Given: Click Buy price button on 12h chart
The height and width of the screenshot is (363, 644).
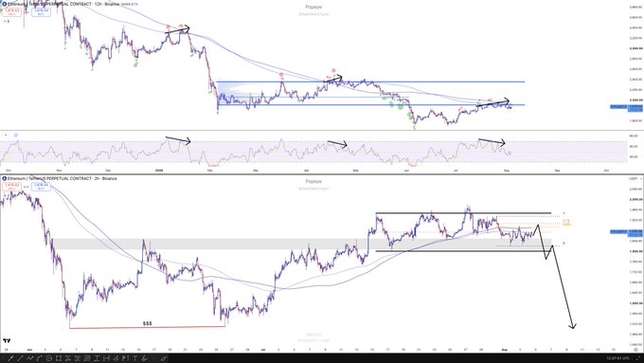Looking at the screenshot, I should click(x=41, y=12).
